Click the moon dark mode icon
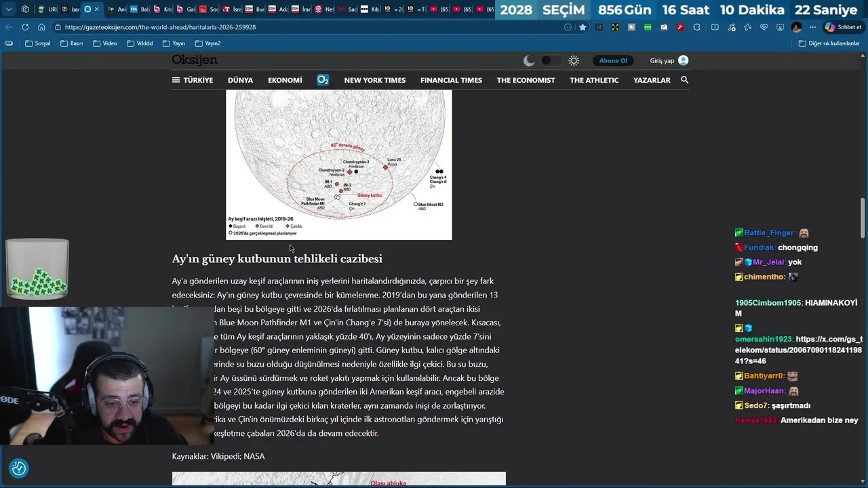 [x=529, y=60]
